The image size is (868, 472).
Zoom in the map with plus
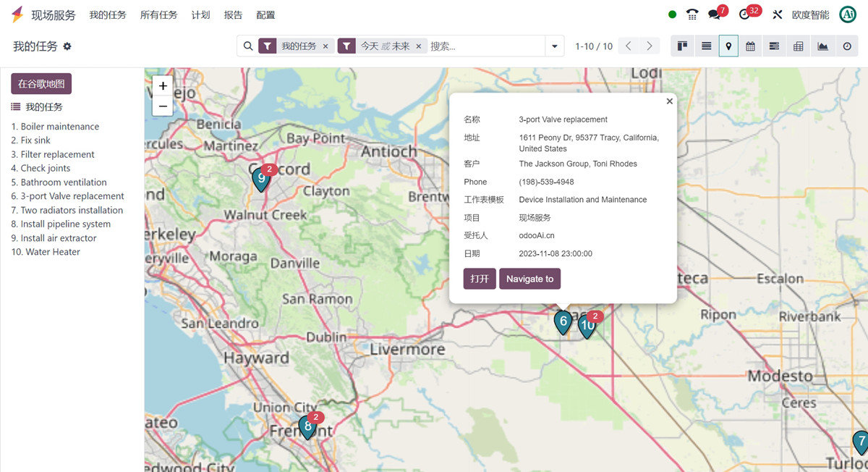coord(163,85)
